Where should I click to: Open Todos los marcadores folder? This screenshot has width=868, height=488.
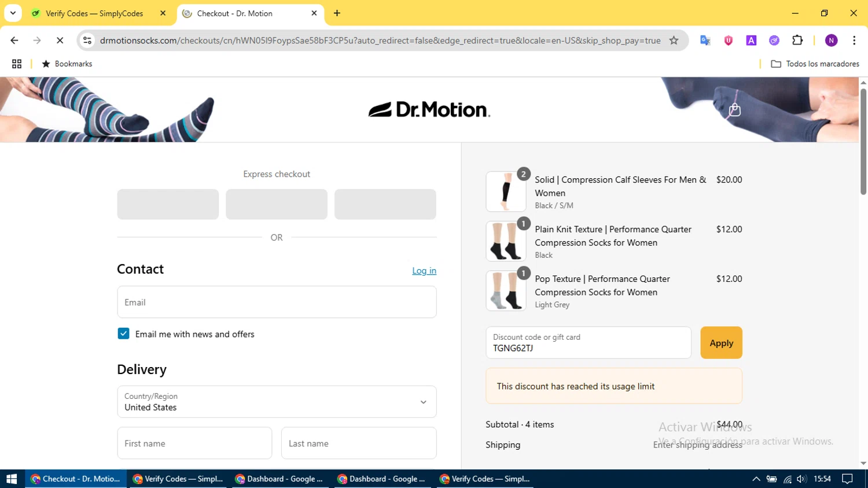click(x=815, y=64)
